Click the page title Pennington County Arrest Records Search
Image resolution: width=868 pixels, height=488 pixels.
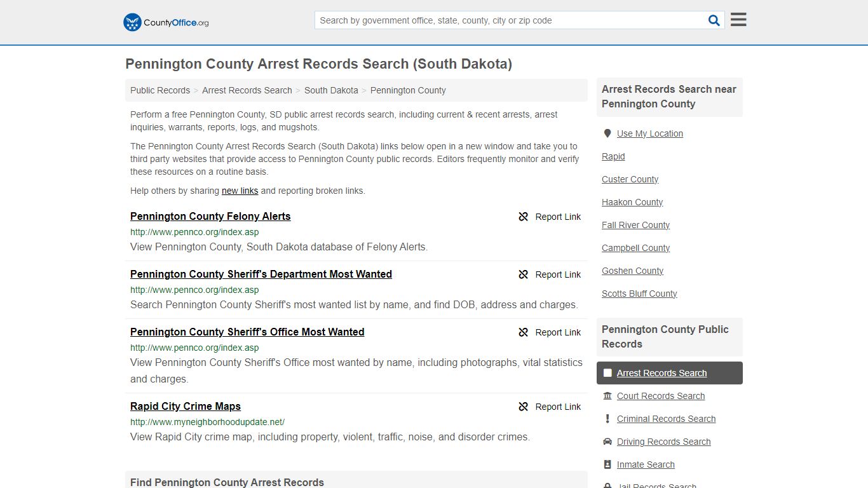[318, 64]
